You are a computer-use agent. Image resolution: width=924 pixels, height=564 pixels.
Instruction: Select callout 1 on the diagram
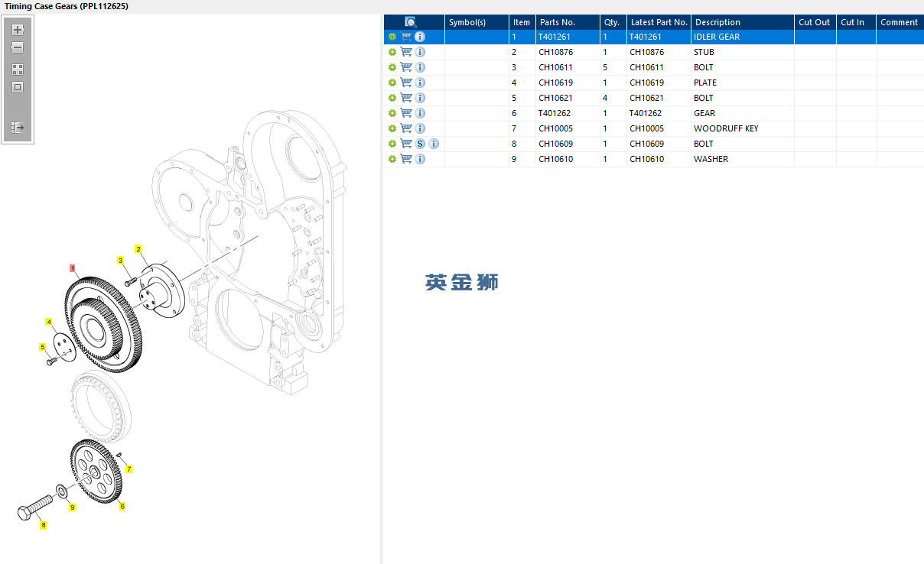pos(73,268)
